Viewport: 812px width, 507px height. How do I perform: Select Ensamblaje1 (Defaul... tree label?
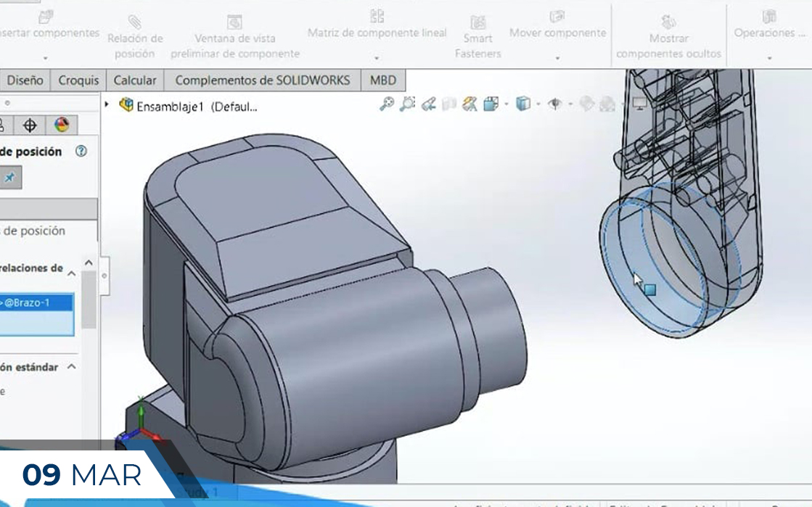[x=197, y=107]
